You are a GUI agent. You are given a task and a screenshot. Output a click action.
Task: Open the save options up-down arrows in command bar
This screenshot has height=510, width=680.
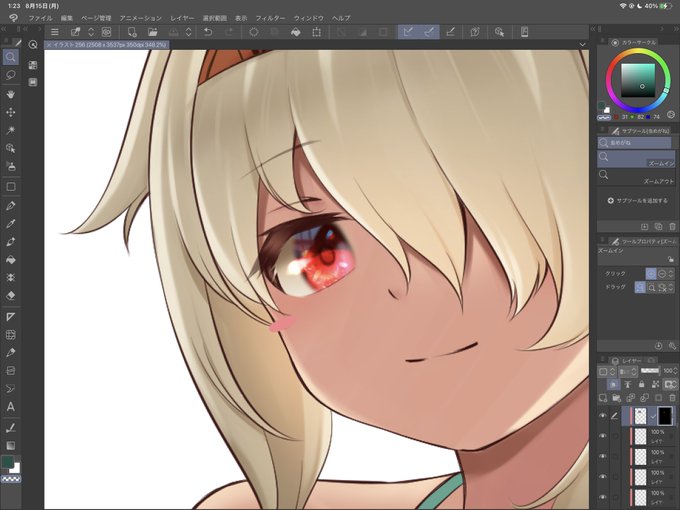pos(189,32)
